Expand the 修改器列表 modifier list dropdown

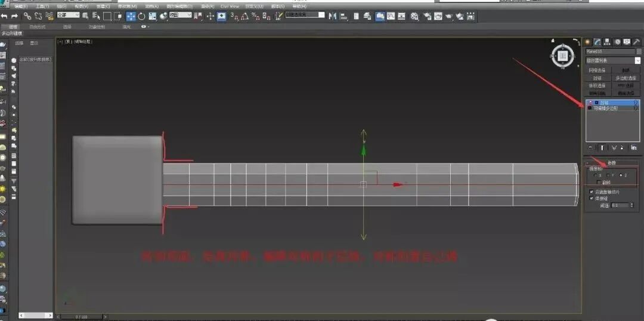tap(613, 60)
